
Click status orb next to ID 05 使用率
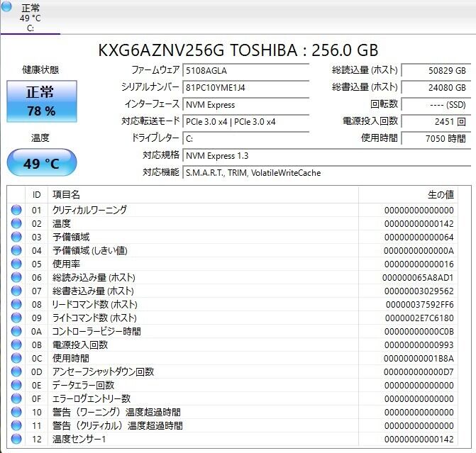(x=16, y=264)
